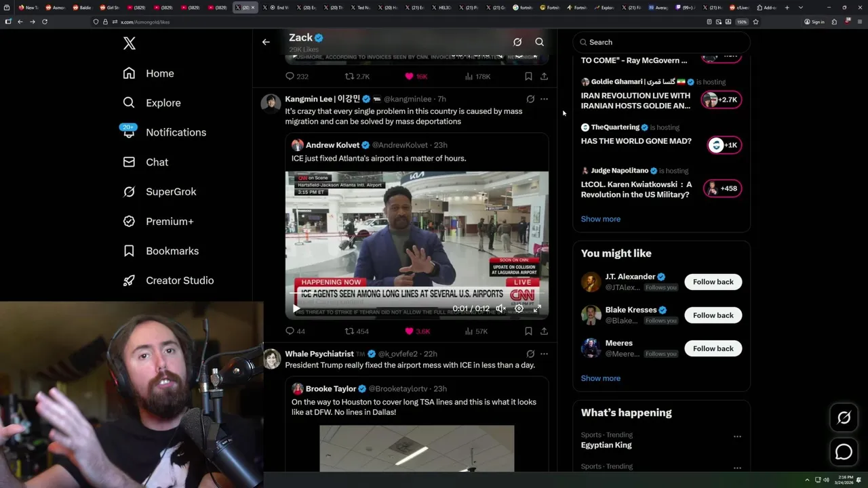Join TheQuartering space with +1K listeners
Viewport: 868px width, 488px height.
click(724, 145)
